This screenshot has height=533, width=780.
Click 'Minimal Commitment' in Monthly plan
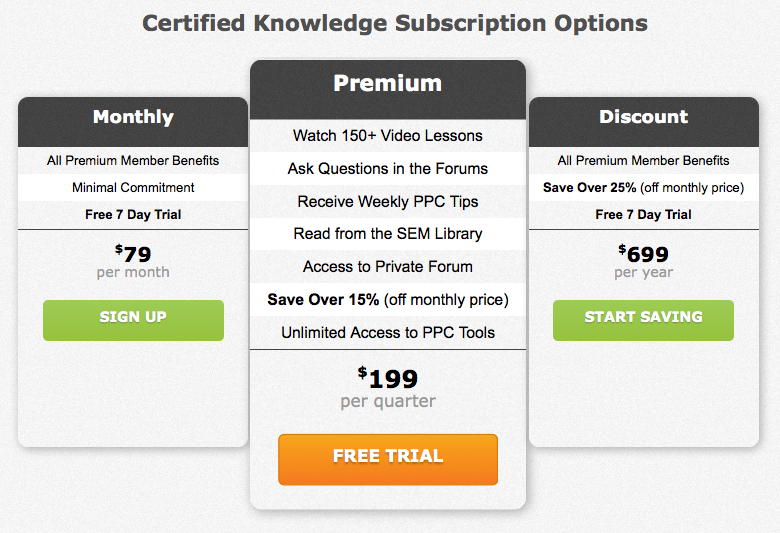coord(133,188)
